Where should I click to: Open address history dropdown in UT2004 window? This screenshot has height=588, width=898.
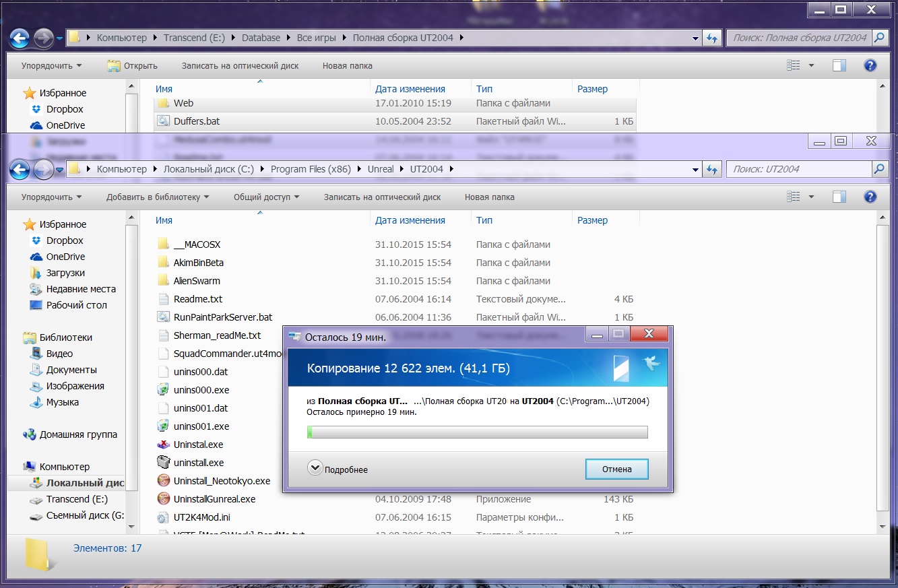(696, 170)
